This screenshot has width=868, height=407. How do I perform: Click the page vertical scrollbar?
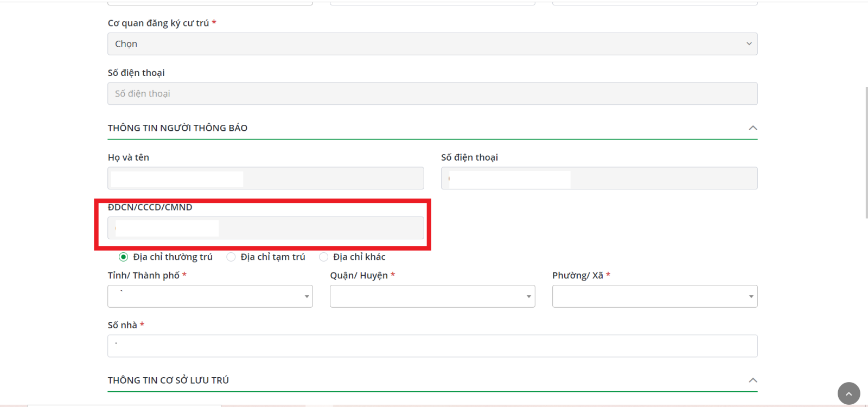coord(866,152)
